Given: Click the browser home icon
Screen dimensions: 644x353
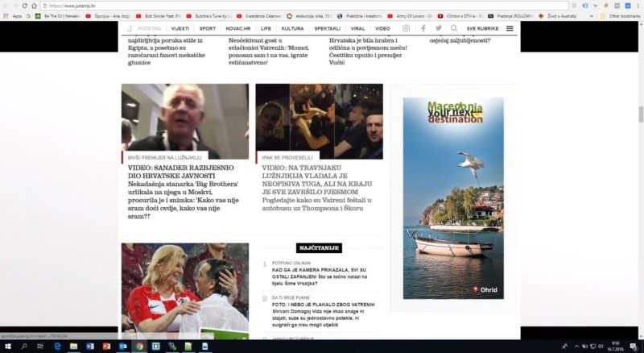Looking at the screenshot, I should [x=34, y=6].
